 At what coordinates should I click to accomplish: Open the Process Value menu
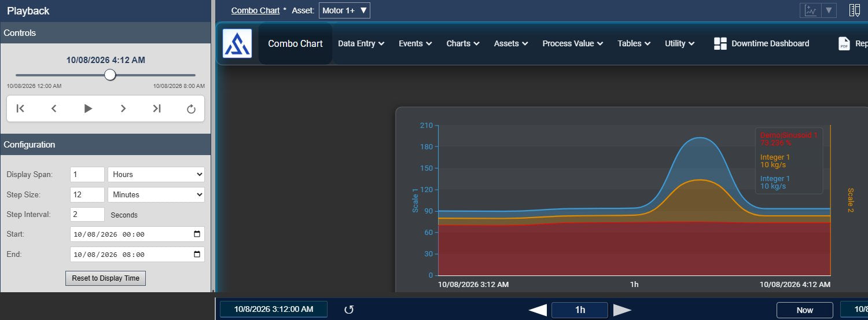click(573, 43)
